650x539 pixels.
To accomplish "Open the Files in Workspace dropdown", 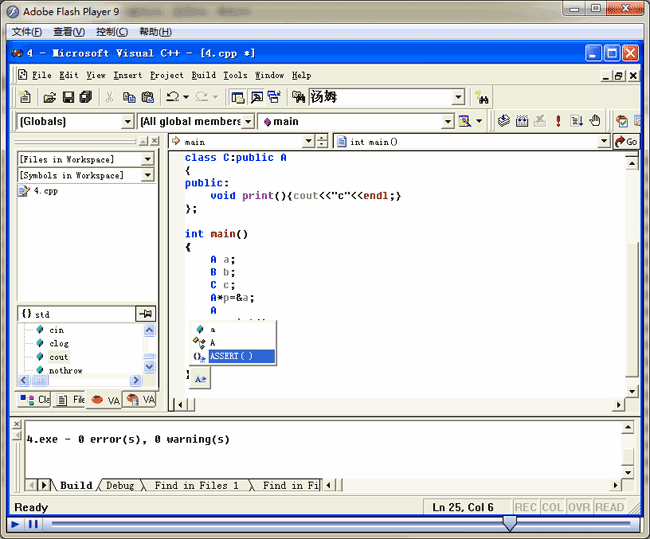I will tap(148, 159).
